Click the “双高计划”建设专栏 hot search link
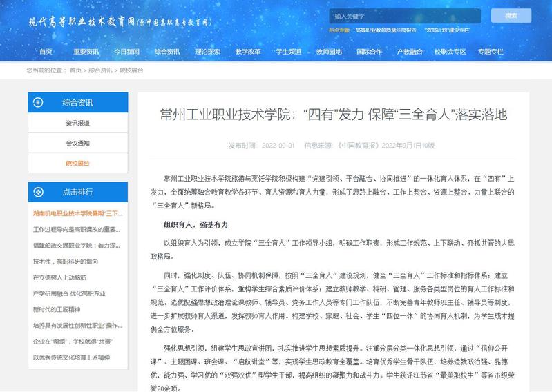This screenshot has height=392, width=552. pyautogui.click(x=448, y=30)
